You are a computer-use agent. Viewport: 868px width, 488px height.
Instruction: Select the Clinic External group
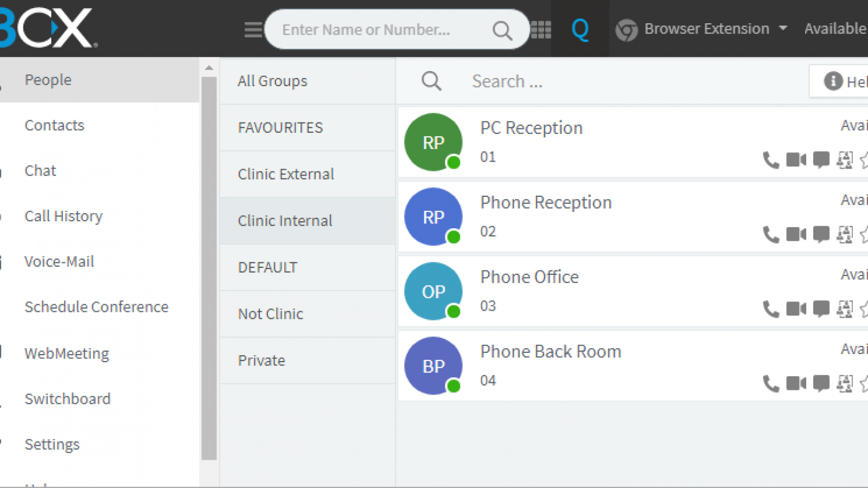(286, 174)
